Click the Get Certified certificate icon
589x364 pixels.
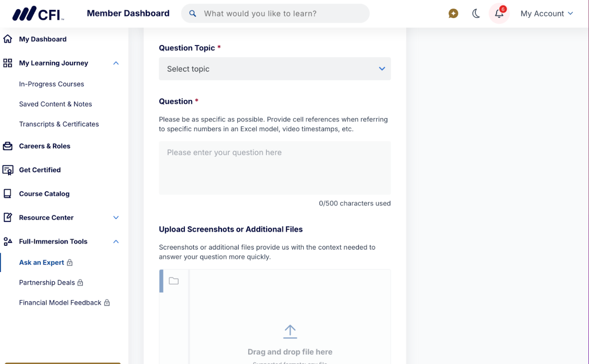[8, 170]
